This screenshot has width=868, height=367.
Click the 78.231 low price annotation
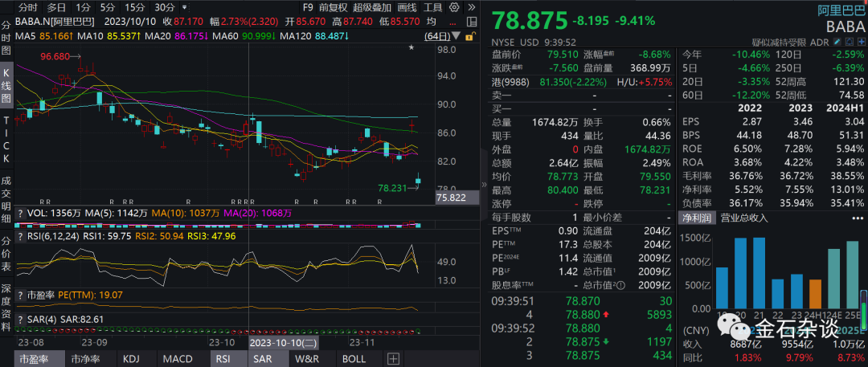[393, 188]
